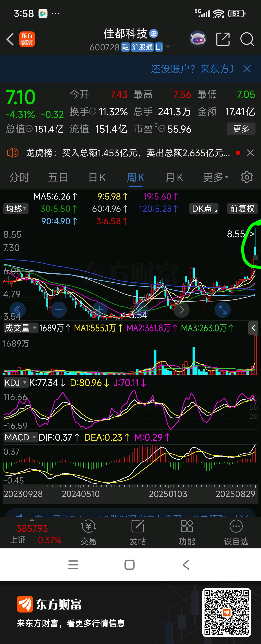Open 更多 chart periods dropdown
261x644 pixels.
click(x=216, y=177)
